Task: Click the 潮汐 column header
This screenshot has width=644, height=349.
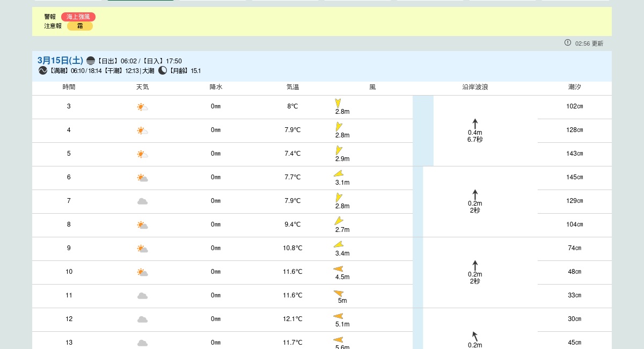Action: tap(574, 87)
